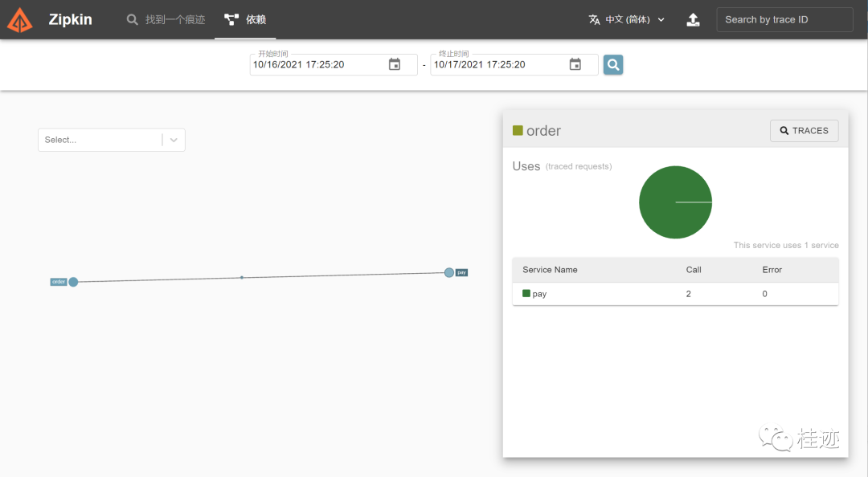
Task: Select the pay row in the table
Action: coord(675,294)
